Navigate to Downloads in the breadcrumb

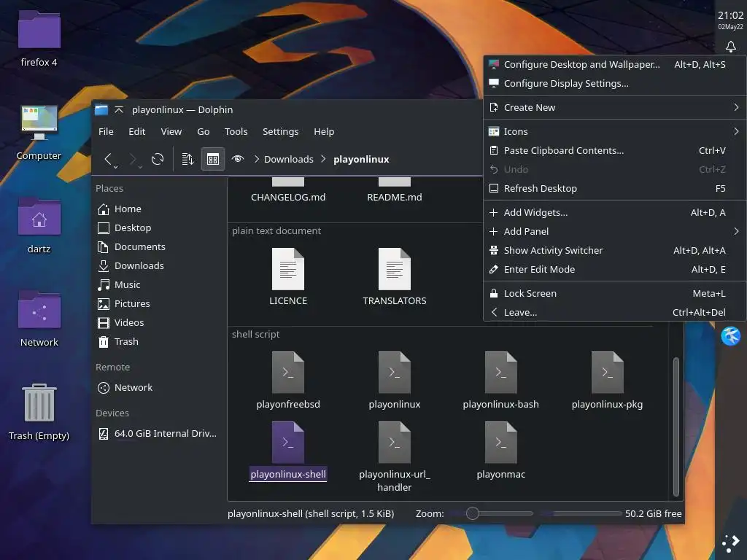point(289,159)
